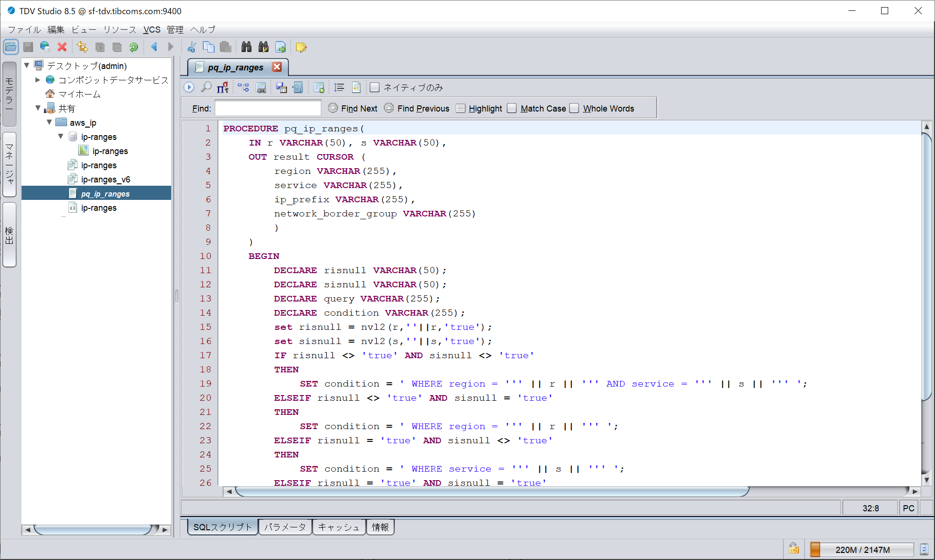The width and height of the screenshot is (935, 560).
Task: Switch to the 情報 tab
Action: pos(381,527)
